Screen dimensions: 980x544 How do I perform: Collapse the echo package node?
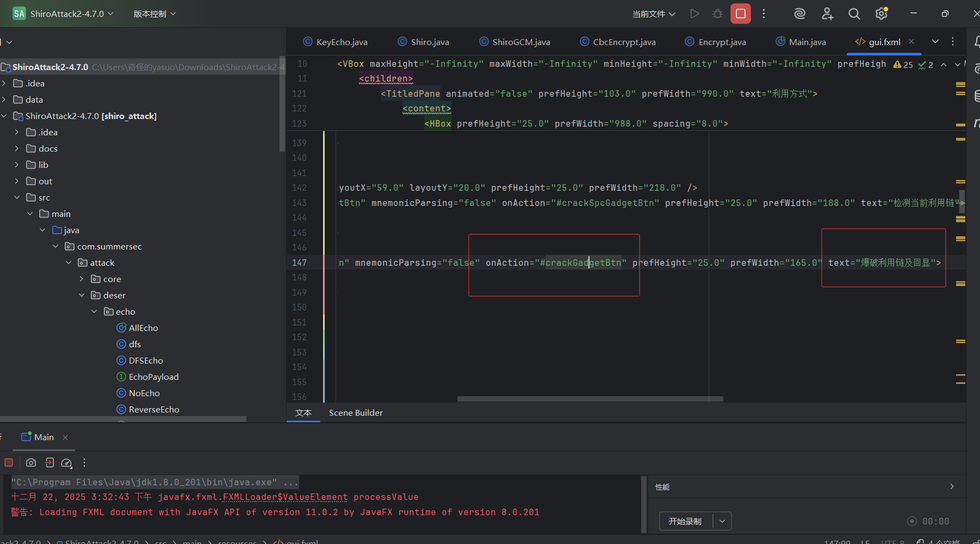[94, 311]
